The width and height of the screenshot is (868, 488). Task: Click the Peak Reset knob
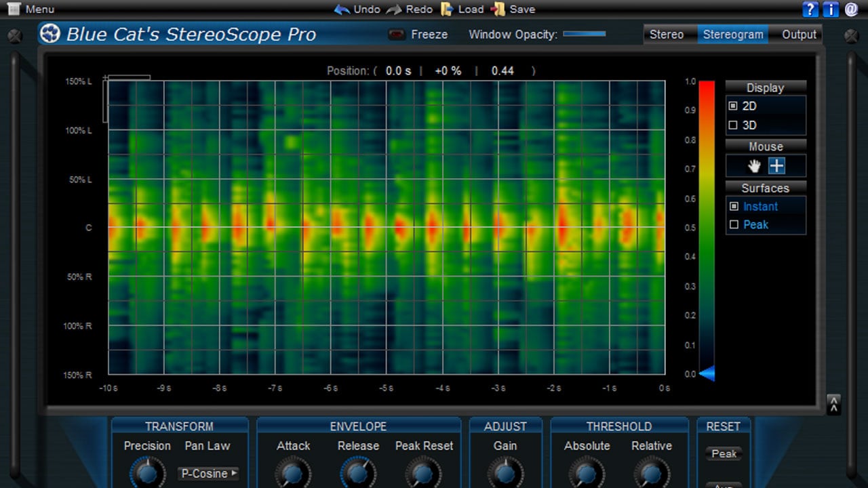click(424, 472)
